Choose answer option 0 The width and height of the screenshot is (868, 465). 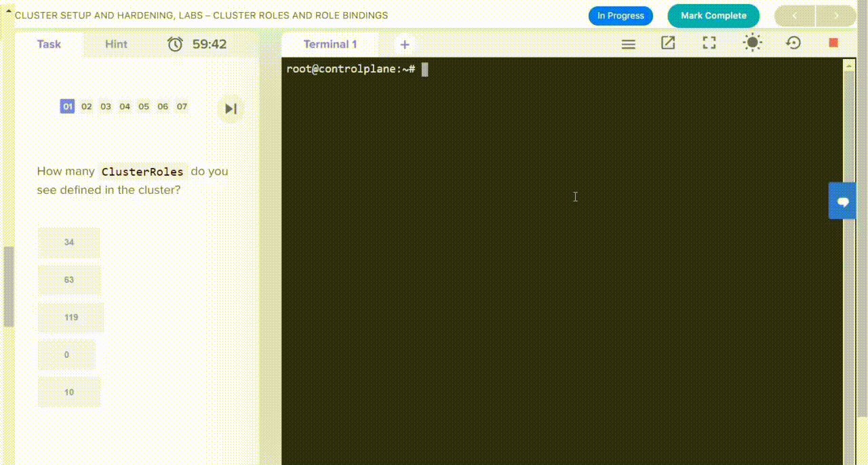[x=66, y=355]
